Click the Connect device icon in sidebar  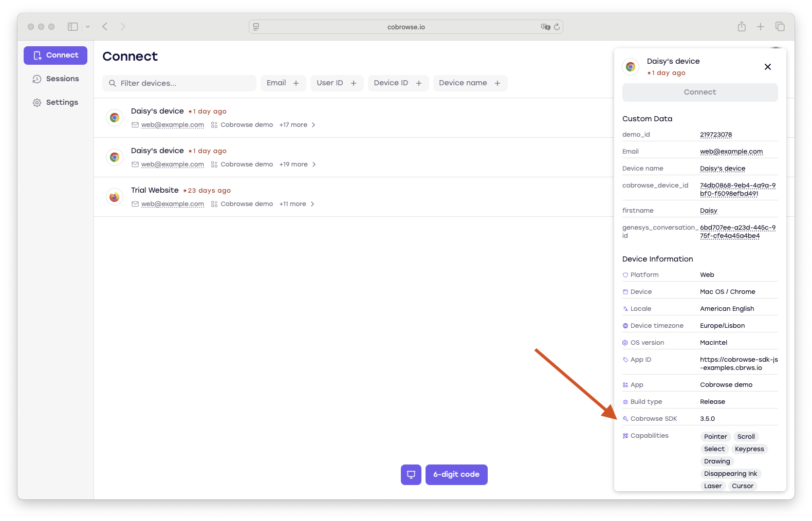click(38, 55)
